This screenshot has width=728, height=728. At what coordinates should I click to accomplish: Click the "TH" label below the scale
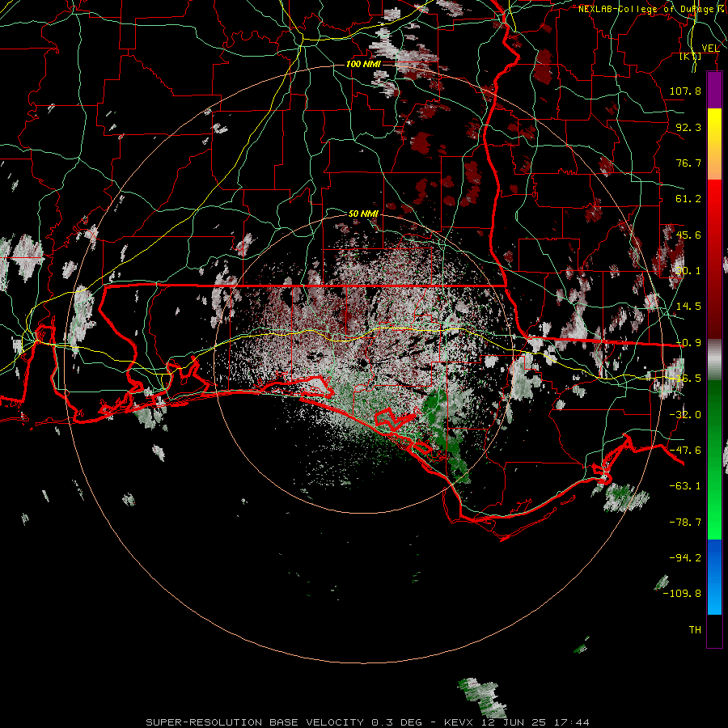[695, 630]
